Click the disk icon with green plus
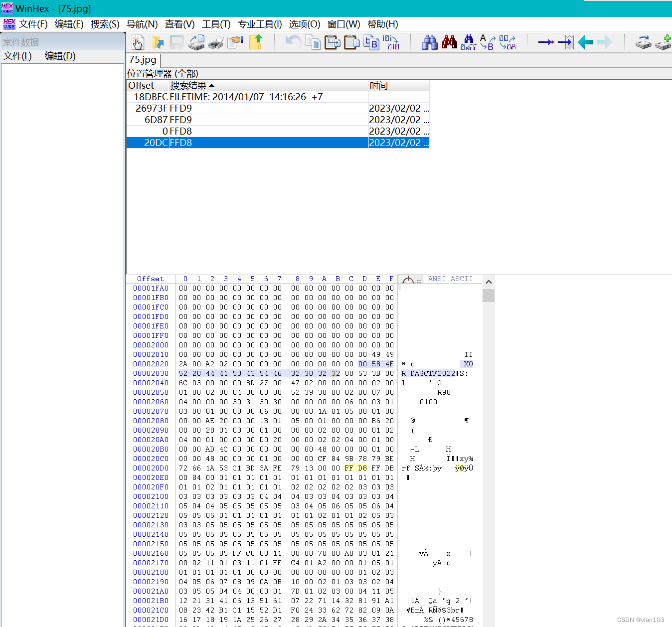This screenshot has width=672, height=627. pyautogui.click(x=664, y=42)
